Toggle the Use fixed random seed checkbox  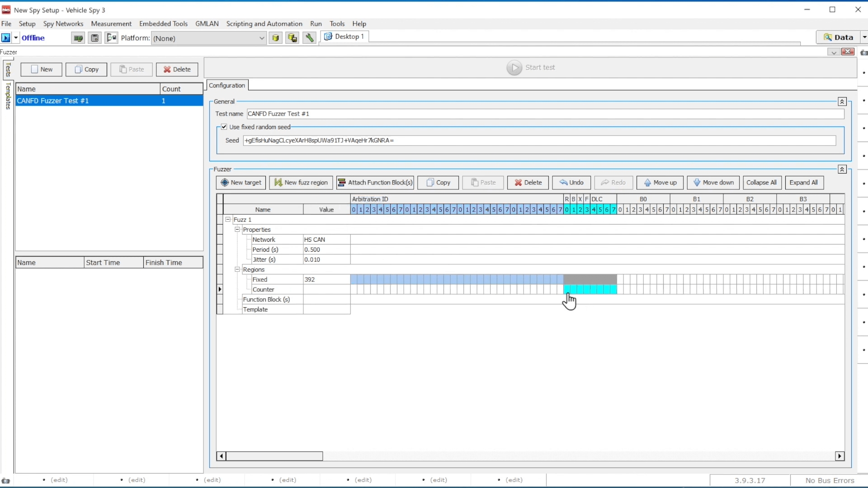pyautogui.click(x=224, y=127)
